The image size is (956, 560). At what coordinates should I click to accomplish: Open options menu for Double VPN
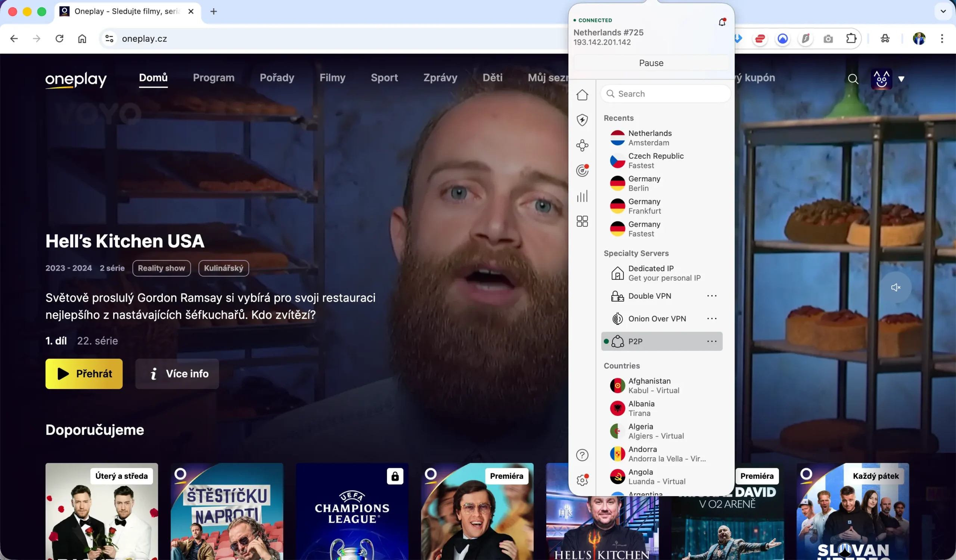[712, 296]
